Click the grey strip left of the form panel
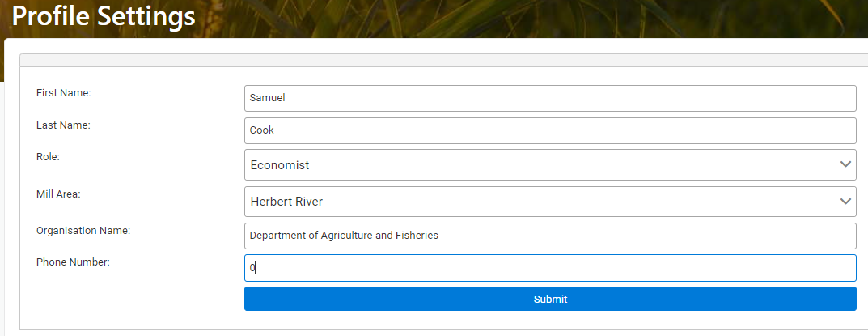This screenshot has height=336, width=868. (x=2, y=202)
